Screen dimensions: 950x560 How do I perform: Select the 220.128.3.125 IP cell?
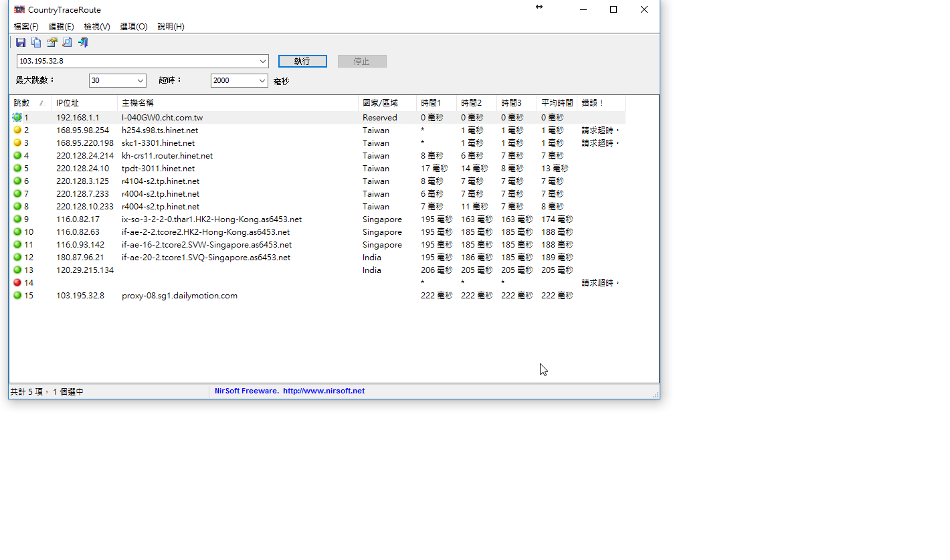(x=82, y=181)
